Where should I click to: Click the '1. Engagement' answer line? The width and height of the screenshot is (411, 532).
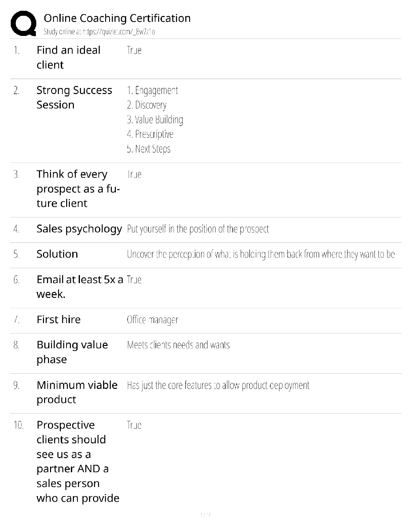click(152, 90)
